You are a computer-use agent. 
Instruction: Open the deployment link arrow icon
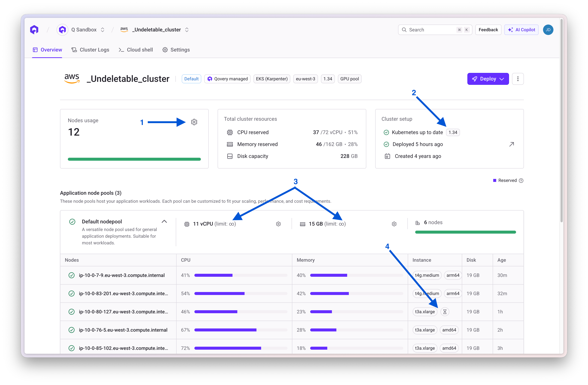tap(512, 144)
